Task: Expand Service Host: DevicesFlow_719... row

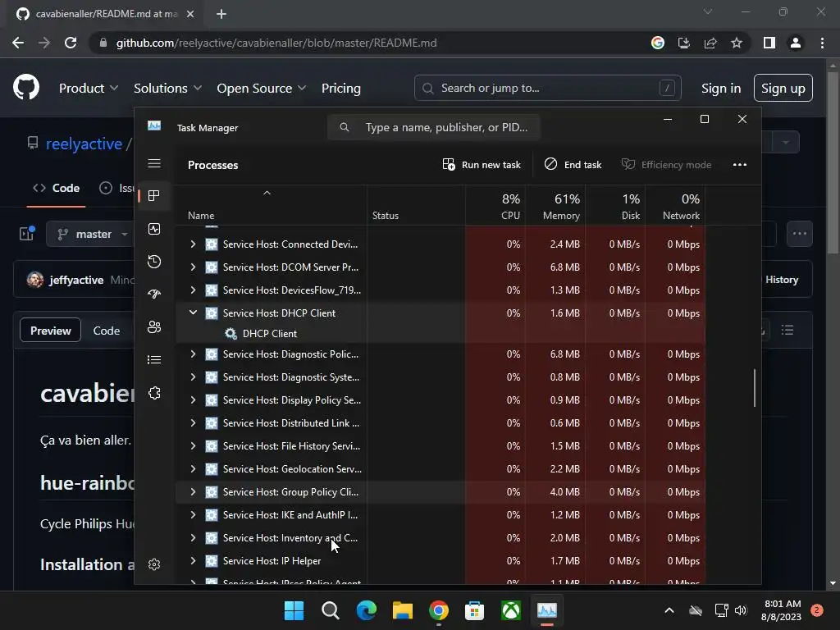Action: point(193,290)
